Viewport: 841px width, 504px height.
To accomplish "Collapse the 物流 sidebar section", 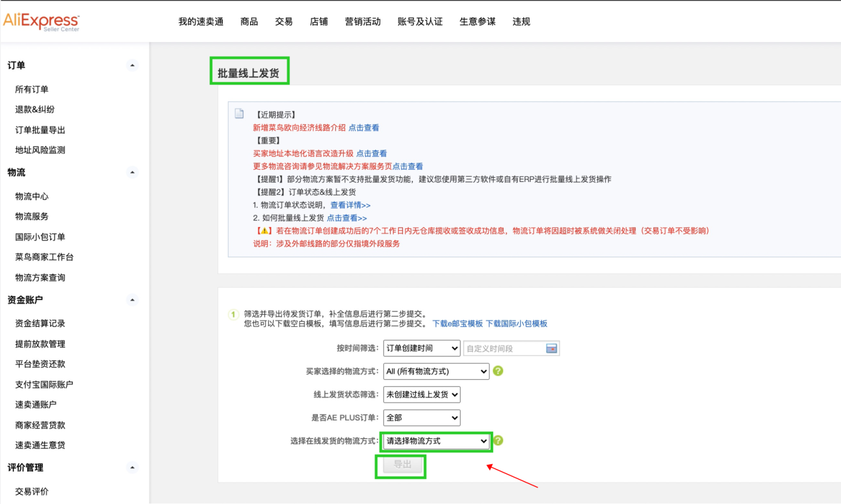I will pyautogui.click(x=132, y=172).
